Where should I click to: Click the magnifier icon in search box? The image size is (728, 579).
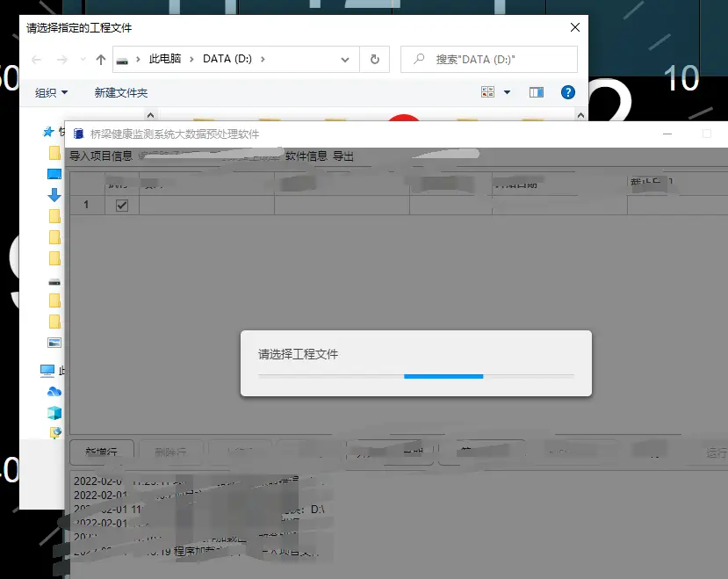pyautogui.click(x=419, y=59)
